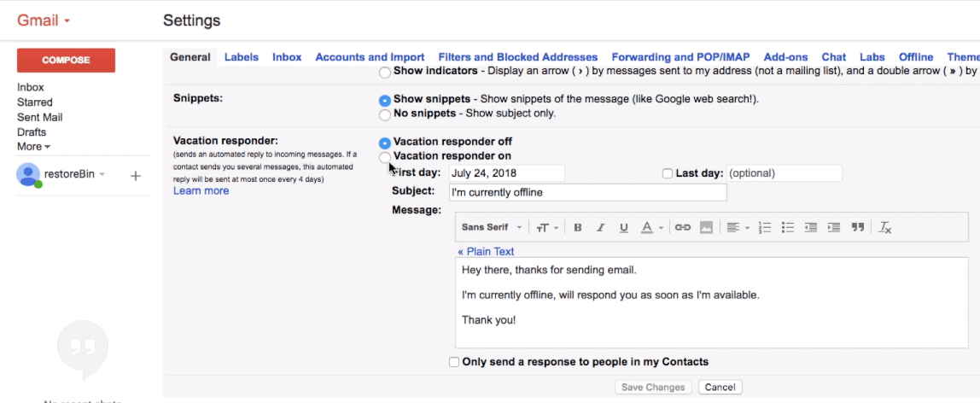Apply italic formatting in message toolbar
Screen dimensions: 980x403
tap(601, 227)
